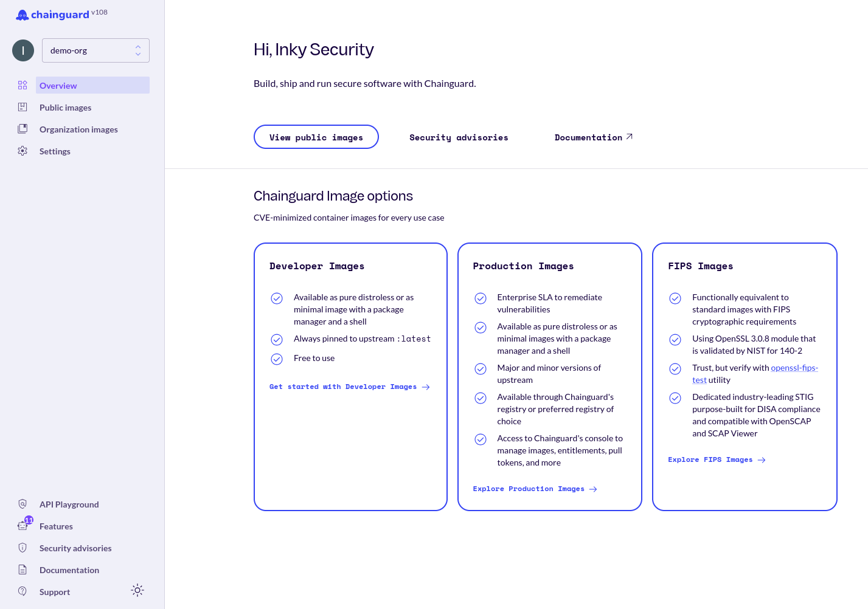Click the API Playground shield icon
868x609 pixels.
(23, 504)
